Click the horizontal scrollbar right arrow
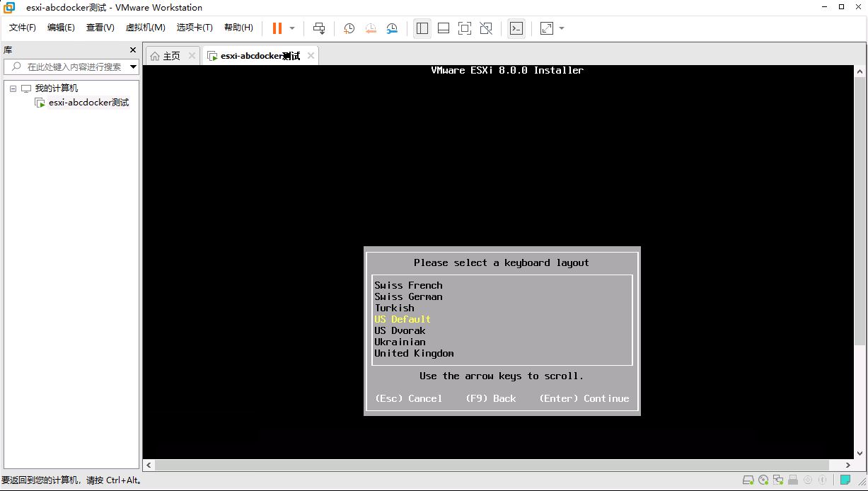The height and width of the screenshot is (491, 868). pos(849,466)
